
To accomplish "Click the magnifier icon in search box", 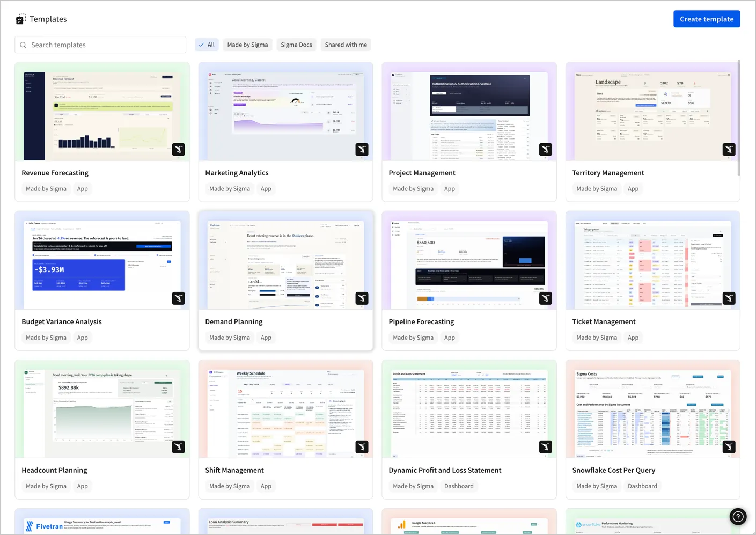I will coord(23,45).
